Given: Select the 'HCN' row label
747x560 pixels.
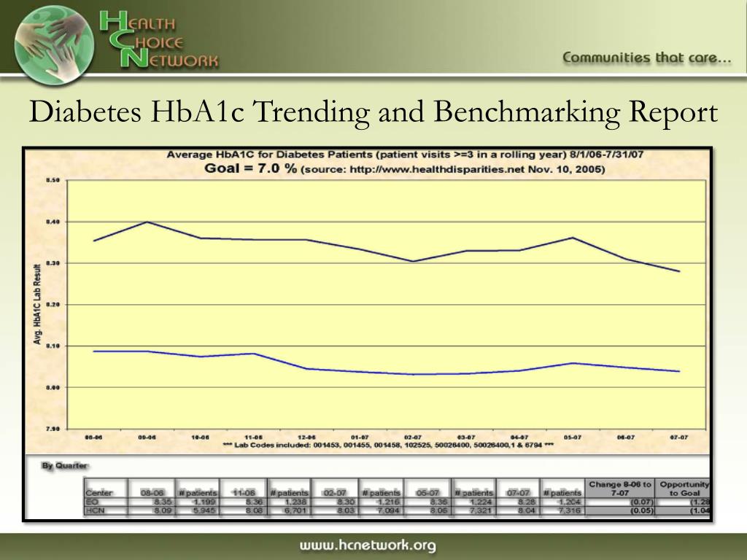Looking at the screenshot, I should coord(95,510).
